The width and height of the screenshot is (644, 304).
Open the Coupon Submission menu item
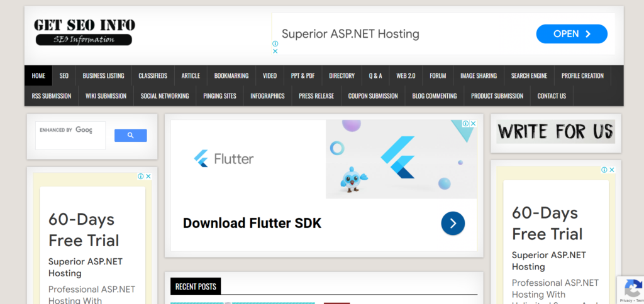coord(373,96)
